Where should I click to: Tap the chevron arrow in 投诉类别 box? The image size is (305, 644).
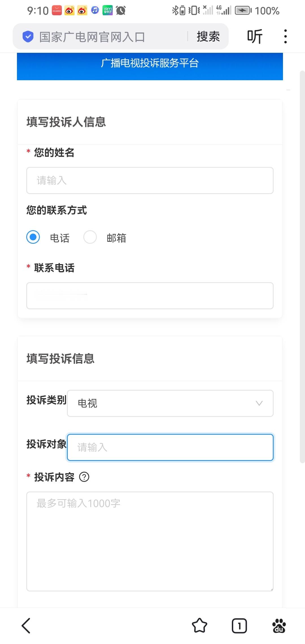point(259,403)
